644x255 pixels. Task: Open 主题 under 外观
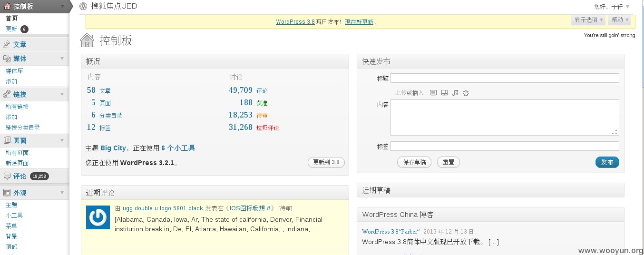(x=11, y=205)
